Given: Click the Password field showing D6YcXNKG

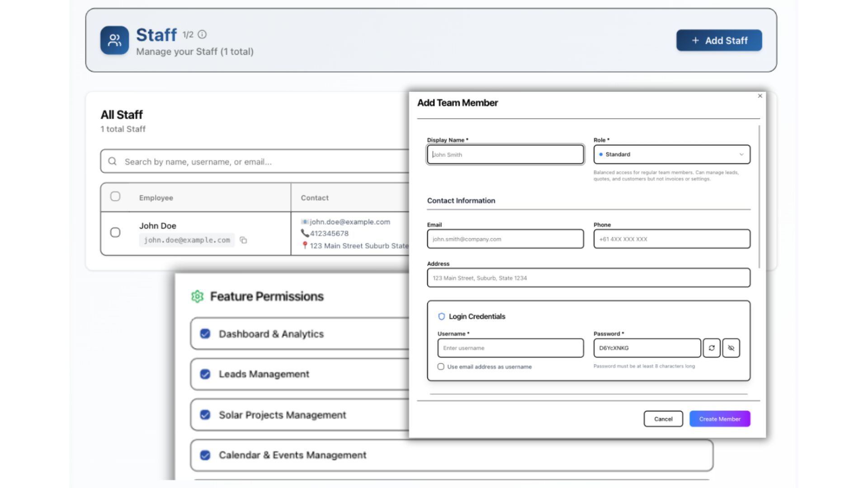Looking at the screenshot, I should coord(647,348).
